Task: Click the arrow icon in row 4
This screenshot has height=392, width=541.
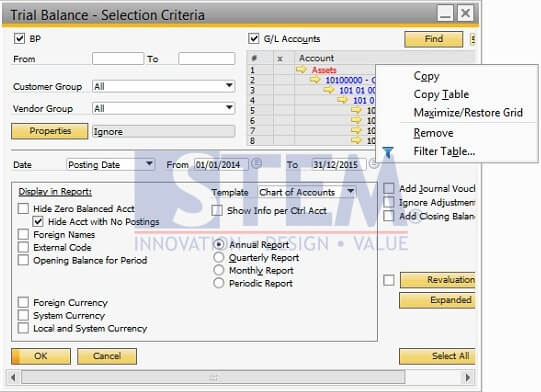Action: [x=343, y=100]
